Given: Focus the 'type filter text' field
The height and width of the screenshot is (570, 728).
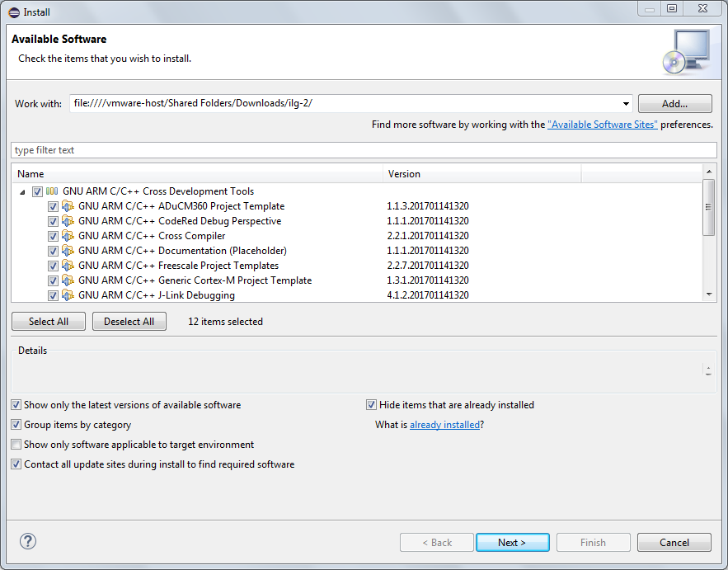Looking at the screenshot, I should tap(363, 150).
